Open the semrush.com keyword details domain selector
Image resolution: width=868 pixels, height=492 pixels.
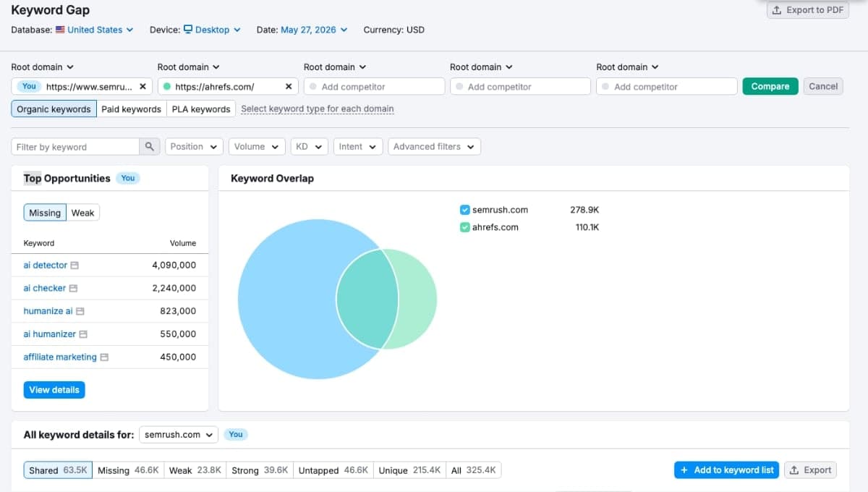179,435
